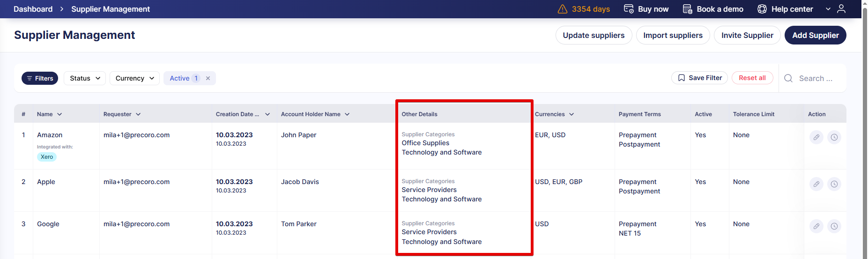This screenshot has width=868, height=259.
Task: Click the Apple supplier name
Action: tap(46, 182)
